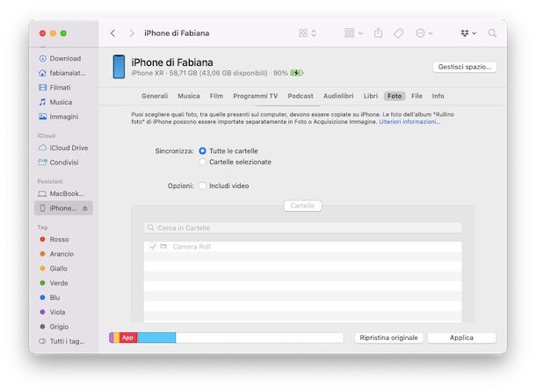The height and width of the screenshot is (392, 536).
Task: Eject the iPhone from sidebar
Action: coord(84,208)
